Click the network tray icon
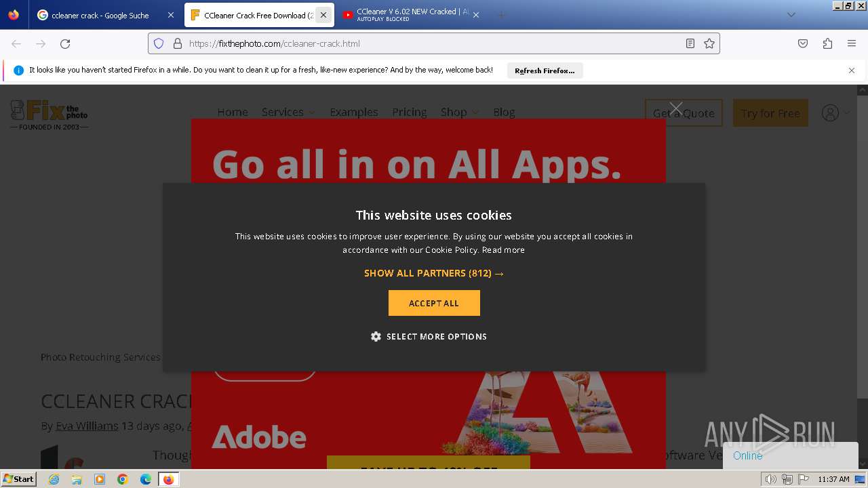This screenshot has width=868, height=488. (787, 479)
